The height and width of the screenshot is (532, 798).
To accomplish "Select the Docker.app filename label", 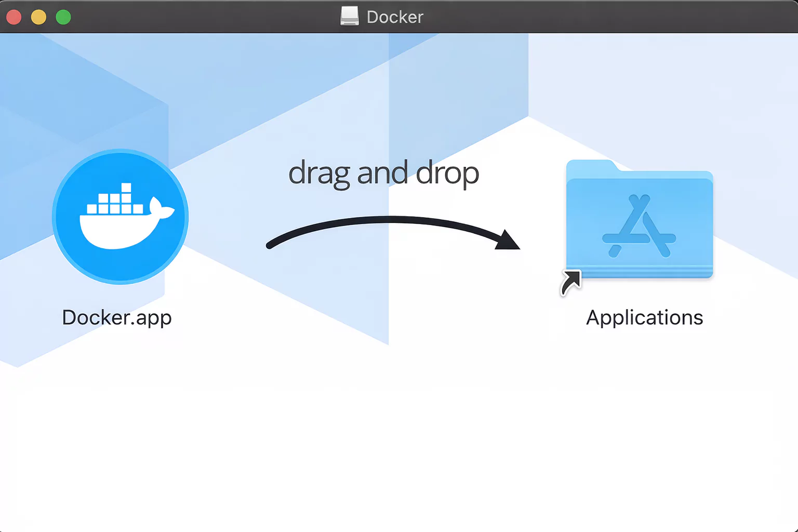I will tap(117, 317).
